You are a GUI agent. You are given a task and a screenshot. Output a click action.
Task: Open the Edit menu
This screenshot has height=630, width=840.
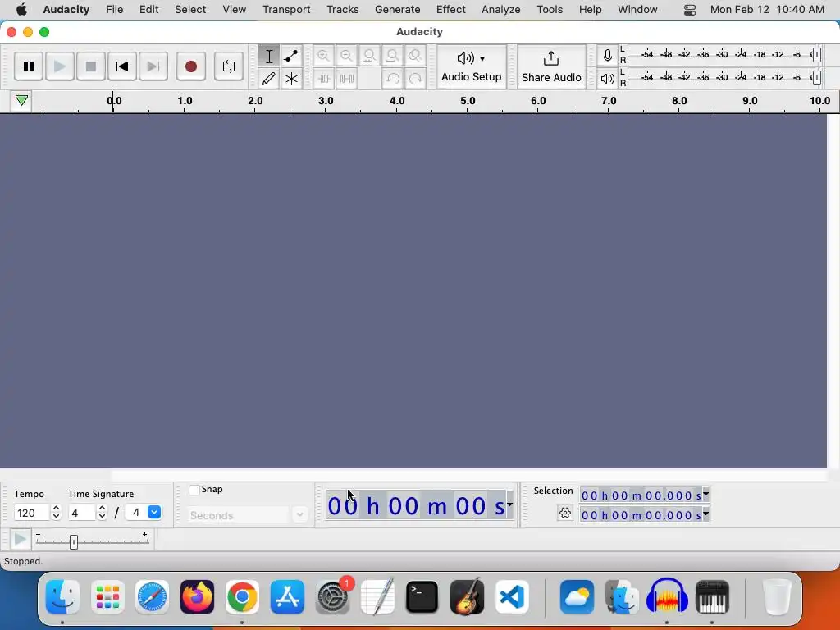[149, 10]
